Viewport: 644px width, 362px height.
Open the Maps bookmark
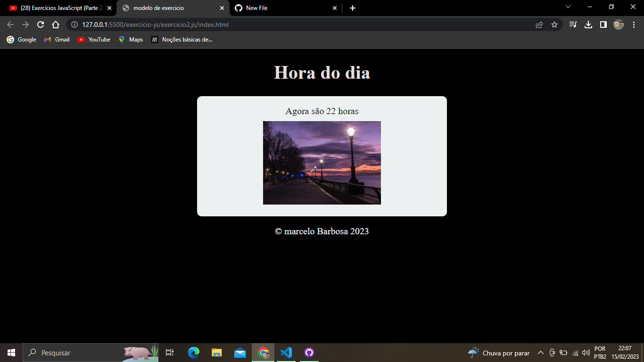tap(130, 40)
